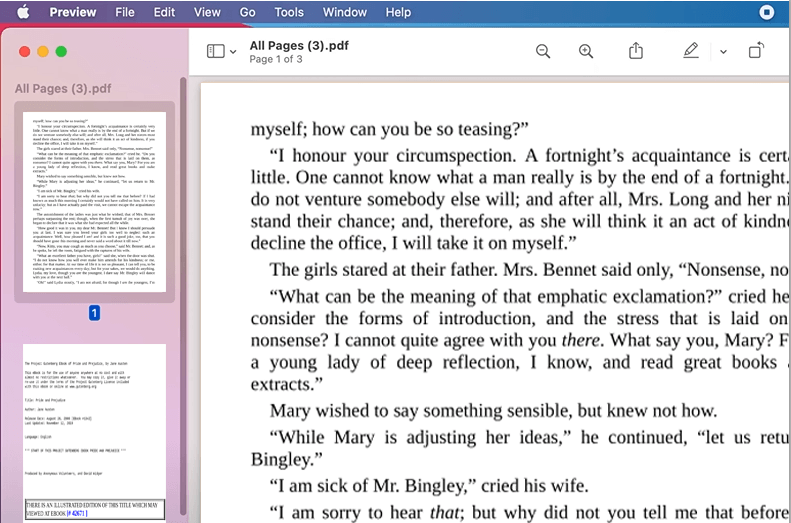Open the Preview application menu
The image size is (791, 523).
point(73,12)
